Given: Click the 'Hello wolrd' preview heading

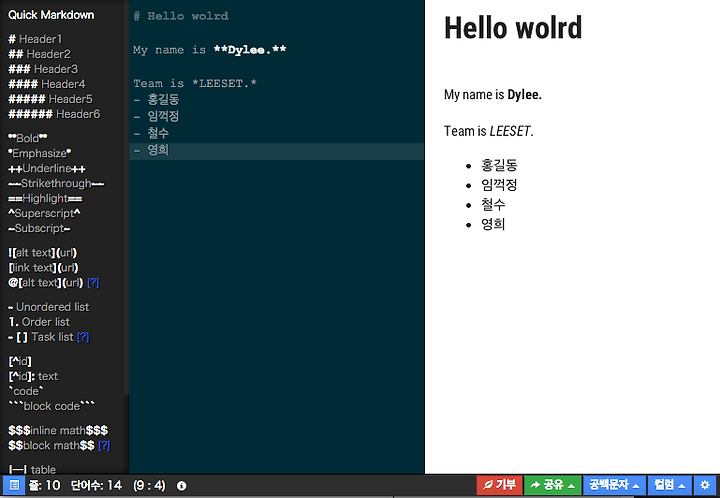Looking at the screenshot, I should [513, 28].
